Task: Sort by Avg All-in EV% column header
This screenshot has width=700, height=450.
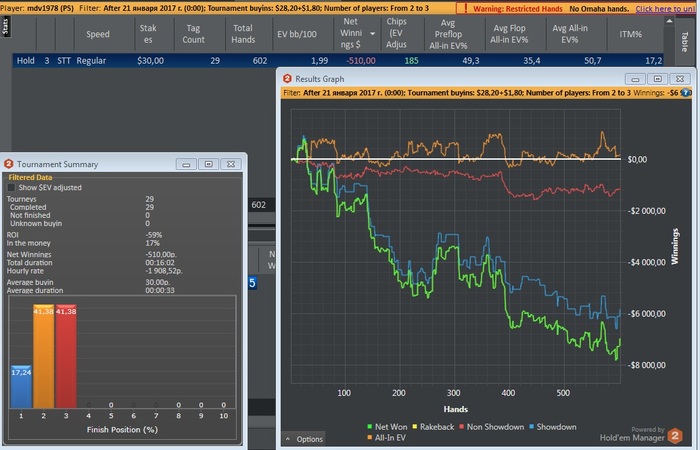Action: pos(570,34)
